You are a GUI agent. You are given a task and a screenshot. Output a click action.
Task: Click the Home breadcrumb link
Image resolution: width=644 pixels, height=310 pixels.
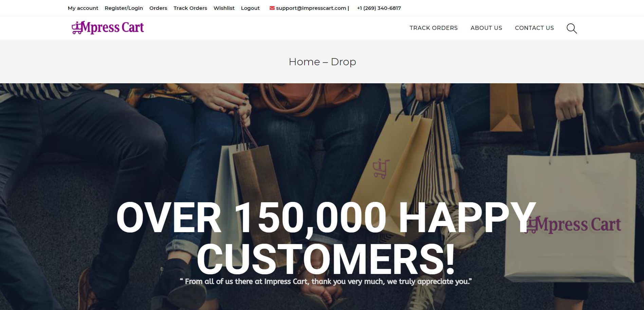[x=304, y=62]
